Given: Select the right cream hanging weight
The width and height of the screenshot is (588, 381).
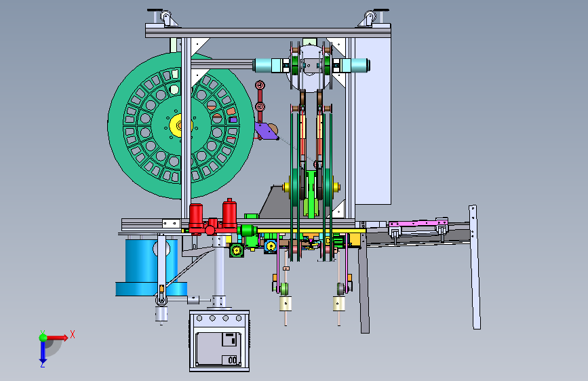Looking at the screenshot, I should click(339, 304).
